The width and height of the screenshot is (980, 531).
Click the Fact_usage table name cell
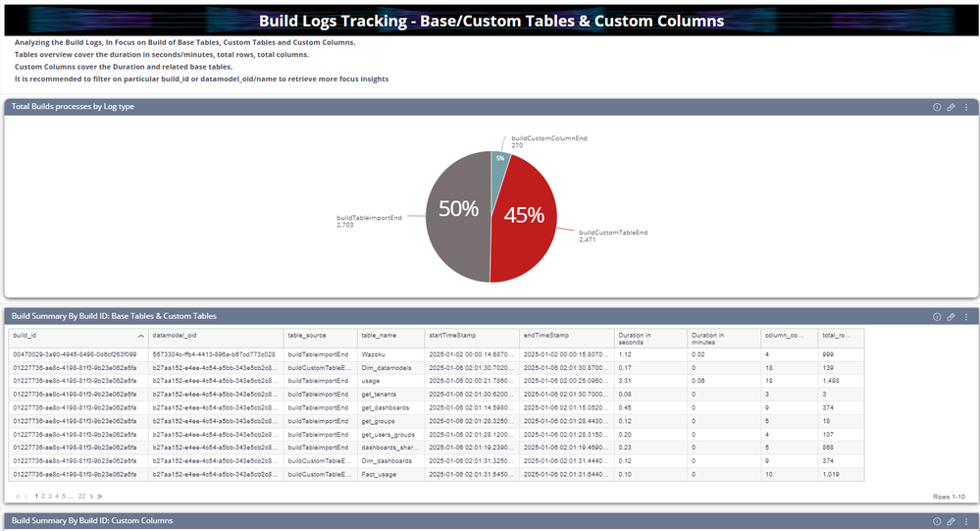coord(380,474)
